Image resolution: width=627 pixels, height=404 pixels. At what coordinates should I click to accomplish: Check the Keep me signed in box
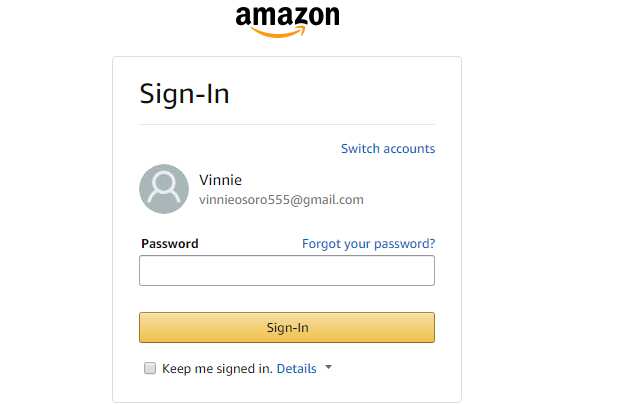pyautogui.click(x=150, y=368)
